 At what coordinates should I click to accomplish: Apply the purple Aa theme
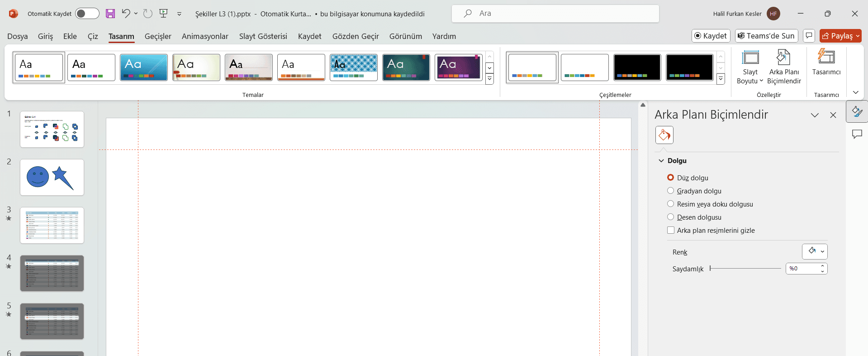point(459,67)
